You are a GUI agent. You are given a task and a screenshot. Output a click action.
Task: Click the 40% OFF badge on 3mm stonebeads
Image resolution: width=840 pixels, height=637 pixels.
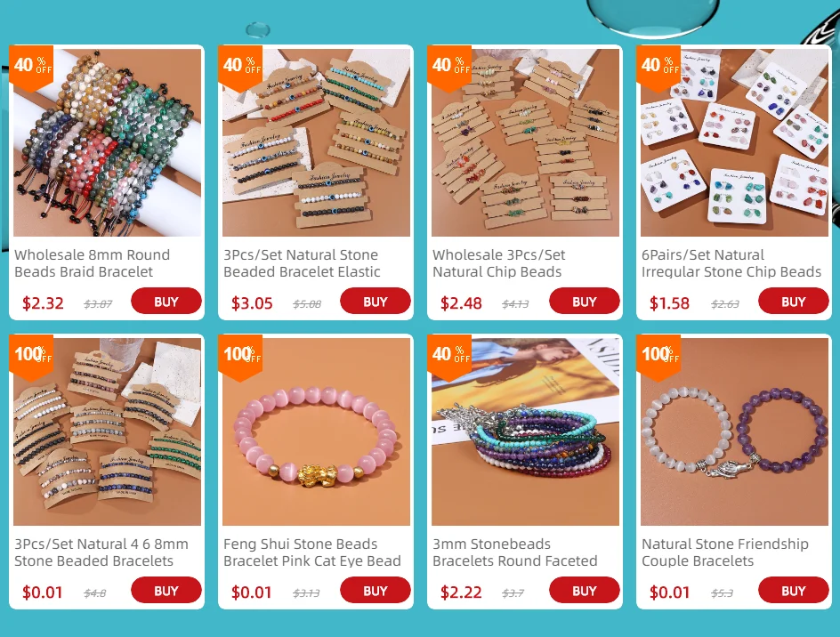449,356
